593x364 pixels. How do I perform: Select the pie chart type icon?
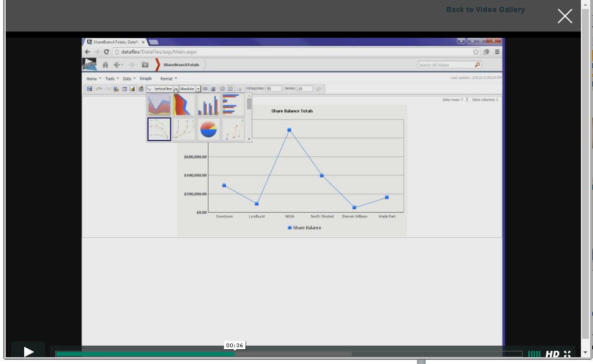[x=208, y=129]
